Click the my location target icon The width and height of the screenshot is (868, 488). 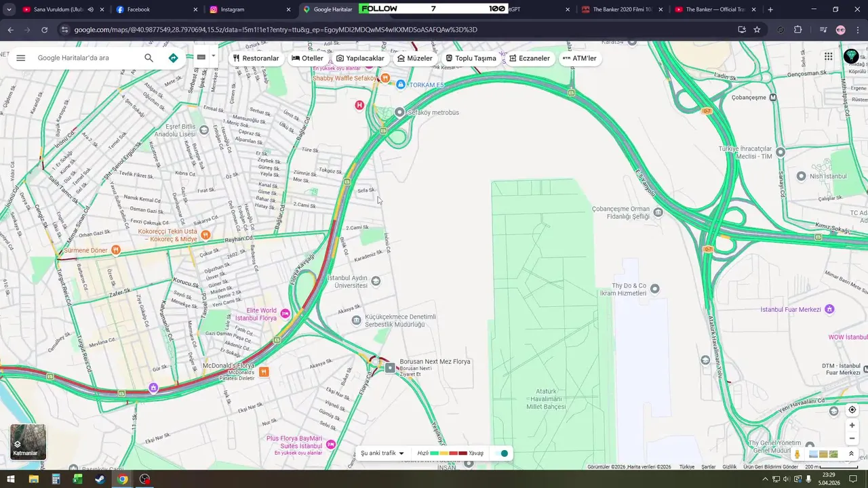pyautogui.click(x=852, y=410)
